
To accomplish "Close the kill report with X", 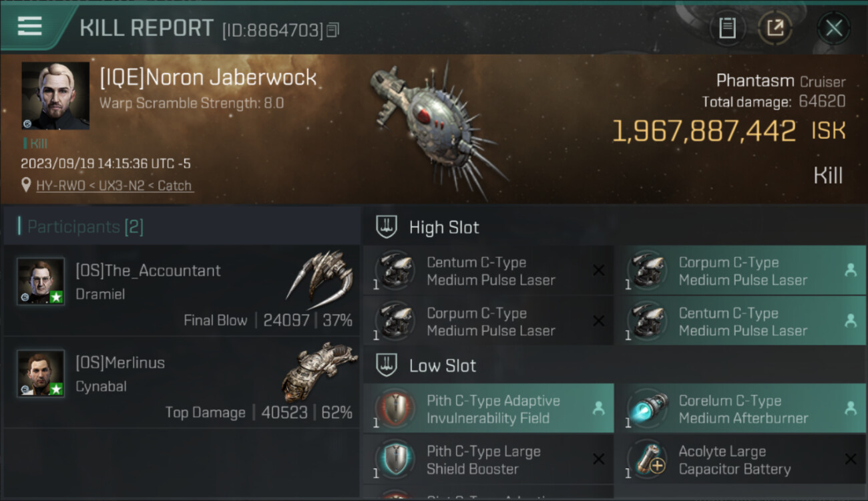I will (x=834, y=28).
